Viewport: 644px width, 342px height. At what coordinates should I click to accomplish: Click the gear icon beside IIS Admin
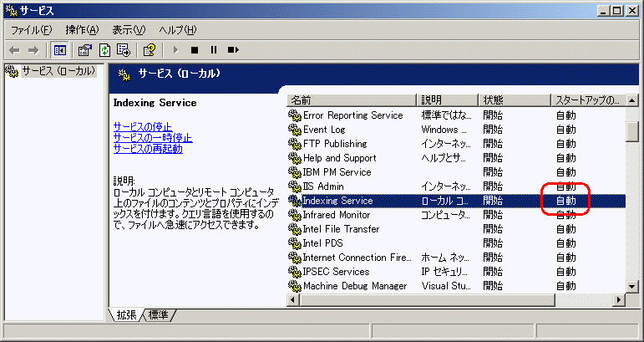point(294,186)
